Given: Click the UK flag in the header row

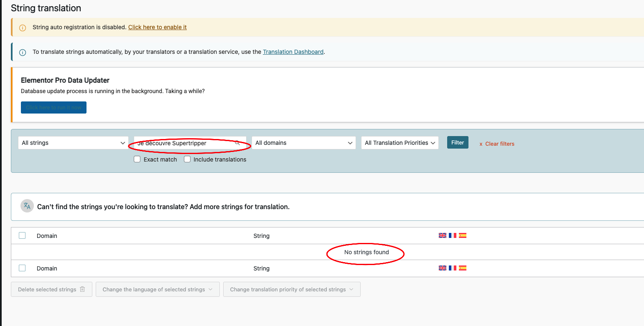Looking at the screenshot, I should click(x=443, y=235).
